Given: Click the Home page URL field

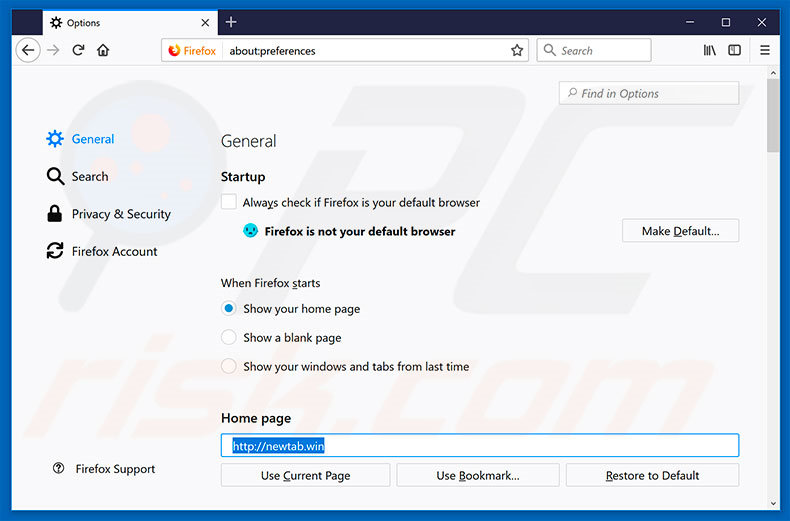Looking at the screenshot, I should pos(480,445).
